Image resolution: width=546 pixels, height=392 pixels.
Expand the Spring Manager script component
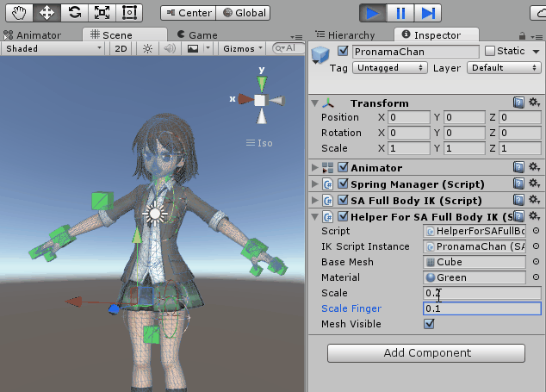pyautogui.click(x=315, y=184)
